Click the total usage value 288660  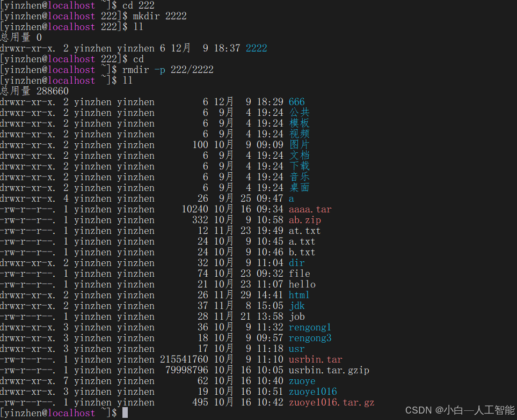[x=53, y=91]
